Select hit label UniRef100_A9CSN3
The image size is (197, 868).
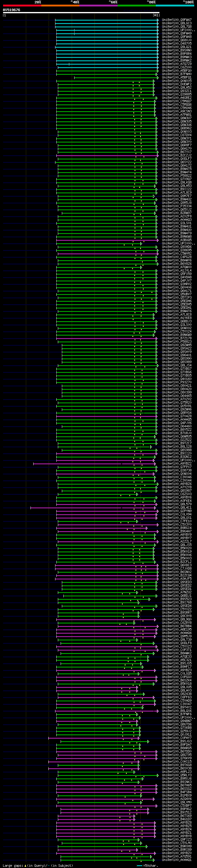(177, 111)
